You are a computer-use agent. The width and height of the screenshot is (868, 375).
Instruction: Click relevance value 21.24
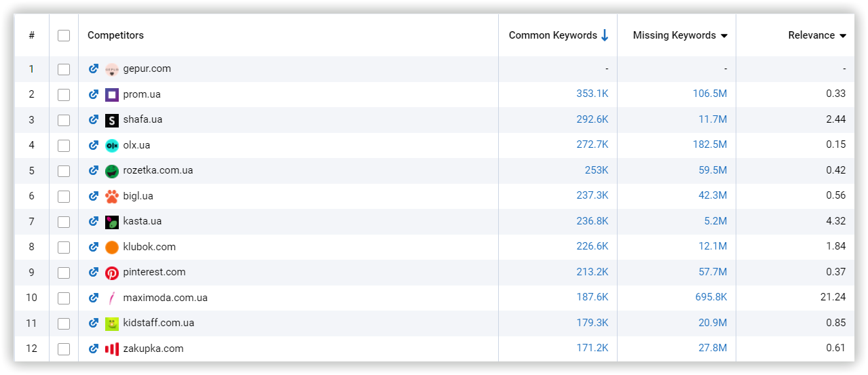[x=833, y=298]
